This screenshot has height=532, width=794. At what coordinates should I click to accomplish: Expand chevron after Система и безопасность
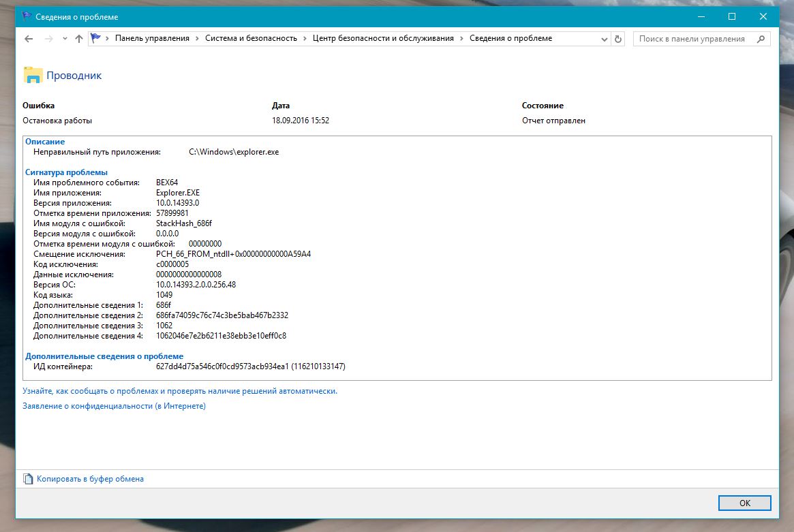click(305, 38)
